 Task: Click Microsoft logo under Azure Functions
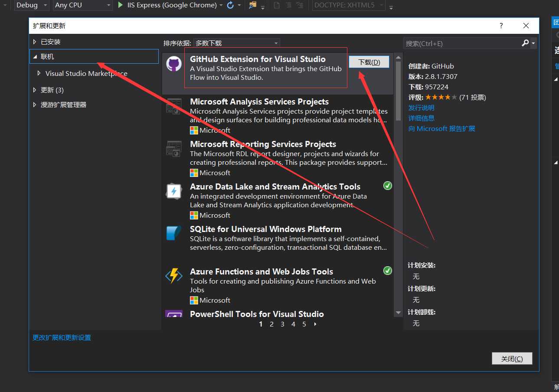[x=194, y=300]
